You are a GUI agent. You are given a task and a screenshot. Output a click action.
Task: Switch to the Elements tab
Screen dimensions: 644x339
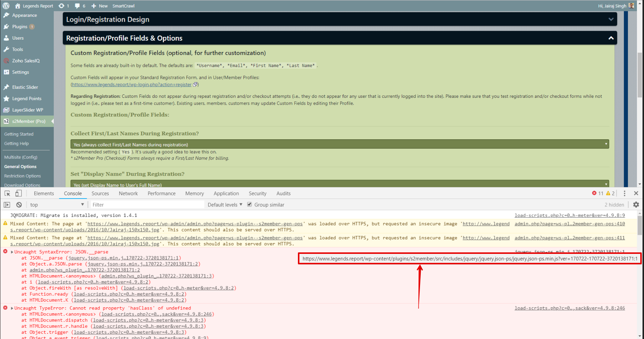(44, 193)
